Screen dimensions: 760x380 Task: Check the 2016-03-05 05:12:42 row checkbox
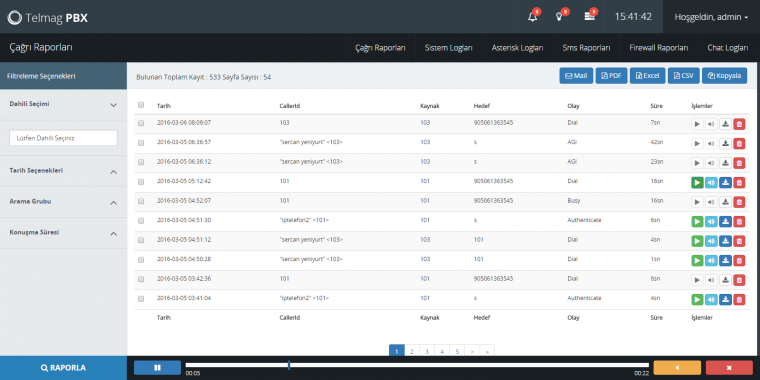click(x=141, y=182)
